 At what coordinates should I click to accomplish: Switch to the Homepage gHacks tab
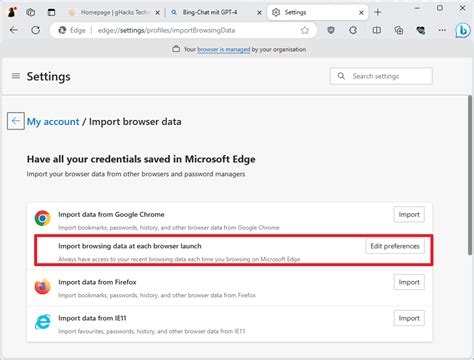tap(114, 13)
